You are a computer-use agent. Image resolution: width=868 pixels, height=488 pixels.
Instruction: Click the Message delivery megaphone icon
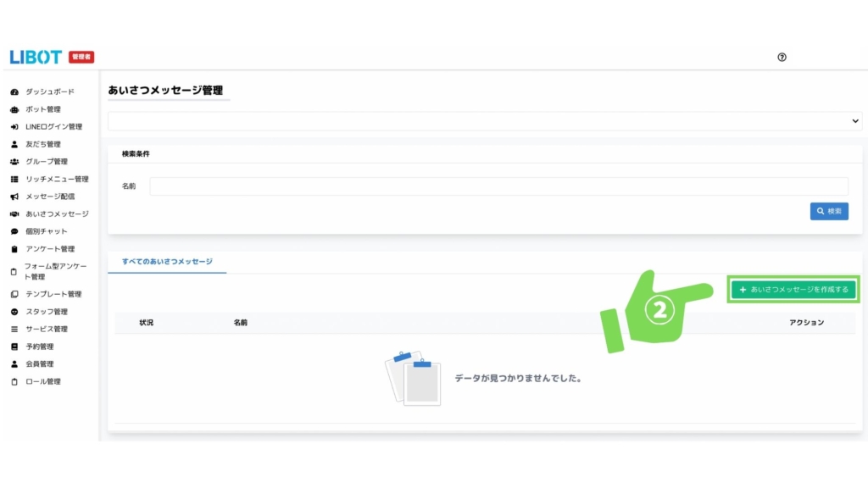click(14, 197)
